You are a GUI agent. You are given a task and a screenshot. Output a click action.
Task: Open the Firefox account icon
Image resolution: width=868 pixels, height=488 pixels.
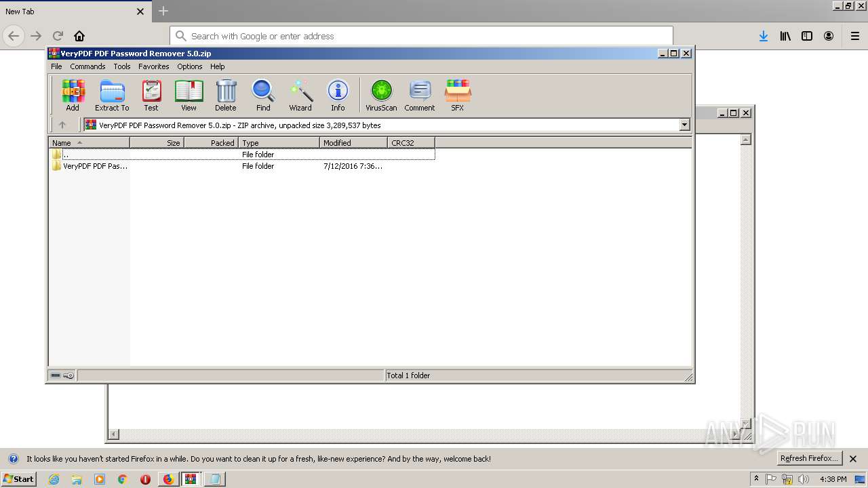(x=829, y=36)
